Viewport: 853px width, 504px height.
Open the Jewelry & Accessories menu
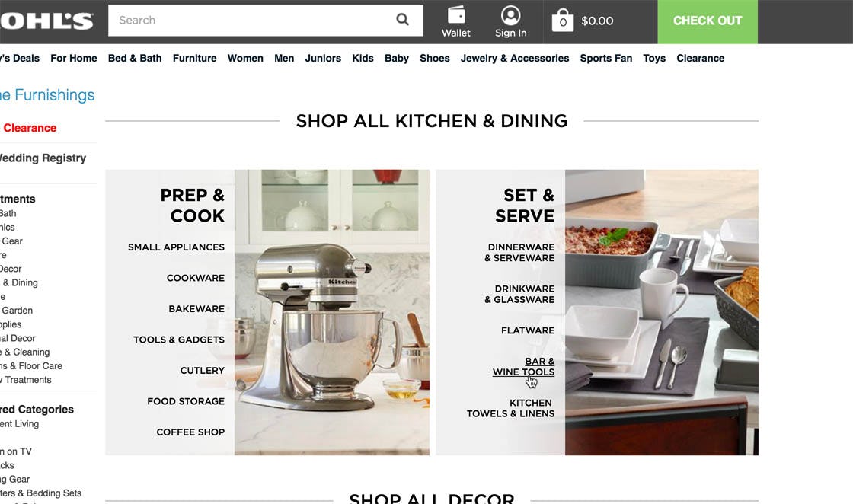coord(515,58)
